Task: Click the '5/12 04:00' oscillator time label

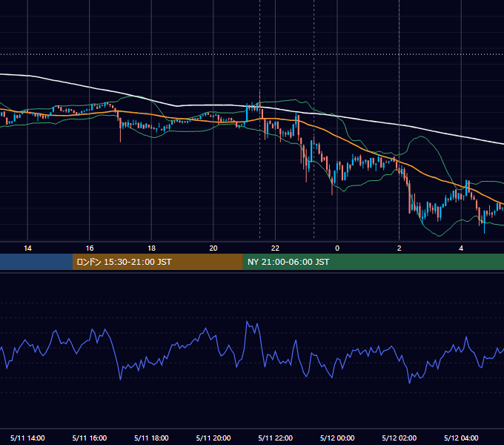Action: coord(461,438)
